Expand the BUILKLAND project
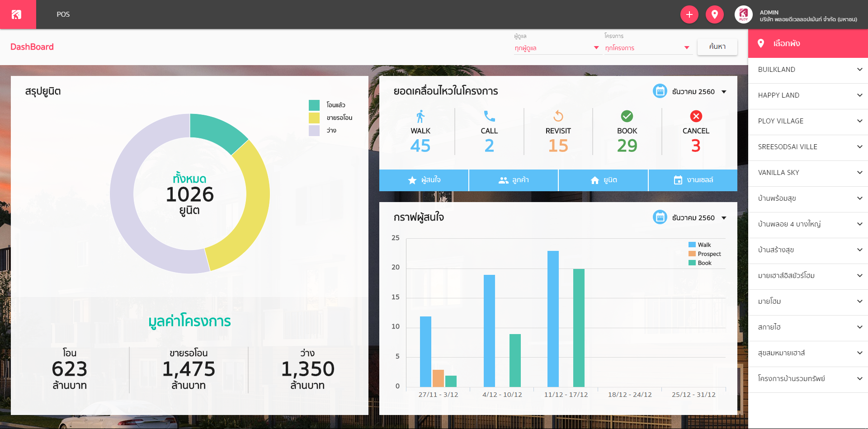The image size is (868, 429). (x=808, y=70)
